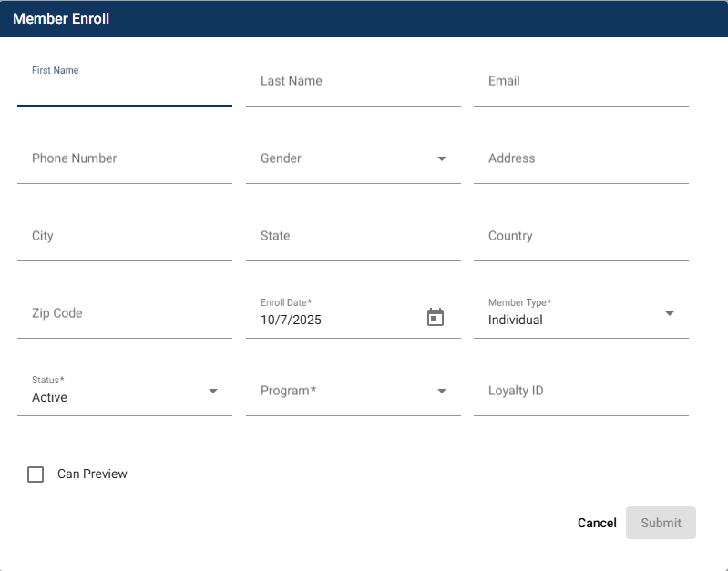Image resolution: width=728 pixels, height=571 pixels.
Task: Click into the Country field
Action: coord(580,237)
